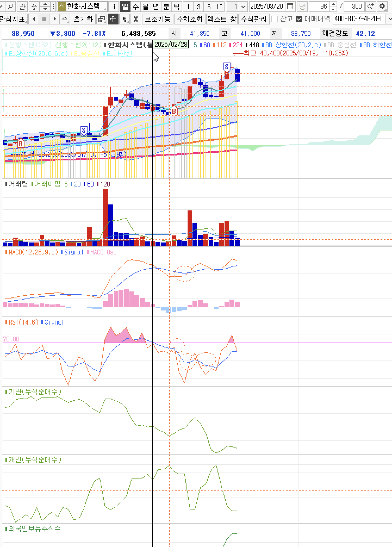Switch to weekly 주 chart period
Viewport: 392px width, 547px height.
coord(135,6)
